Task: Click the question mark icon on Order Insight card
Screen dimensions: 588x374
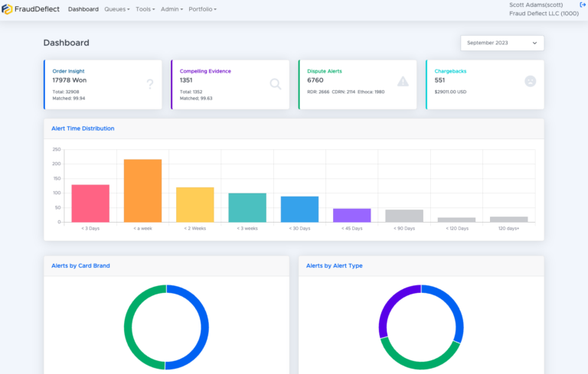Action: click(x=150, y=83)
